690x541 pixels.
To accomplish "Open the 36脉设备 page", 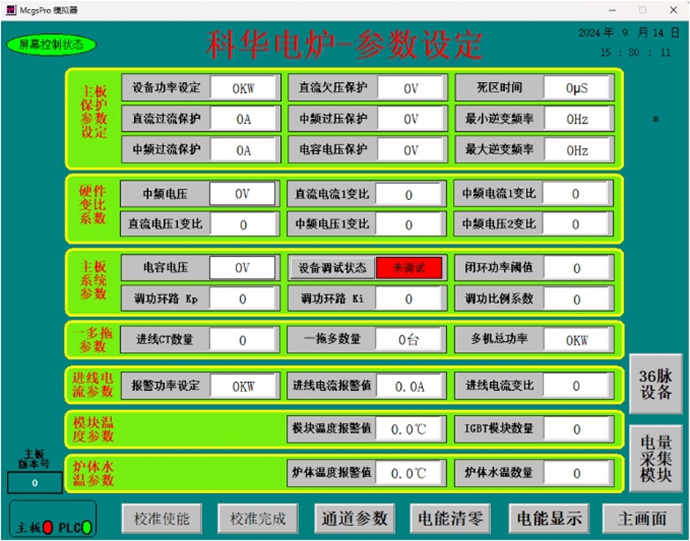I will [657, 385].
